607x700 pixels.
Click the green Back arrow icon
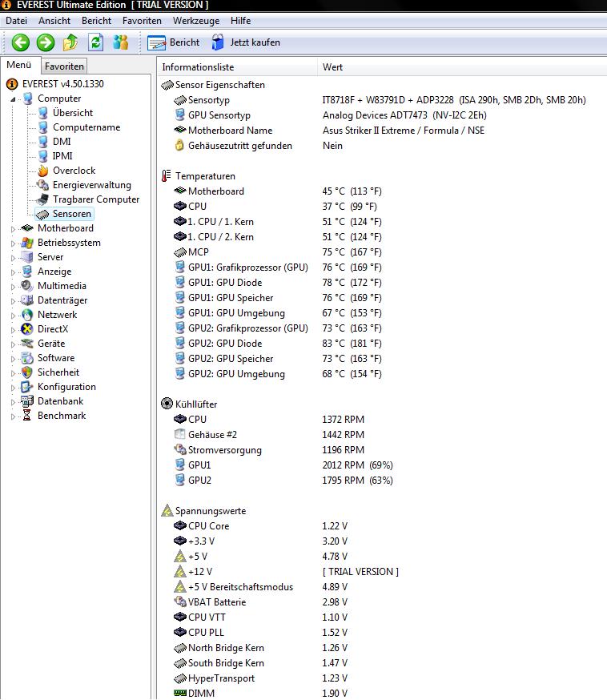pos(21,43)
